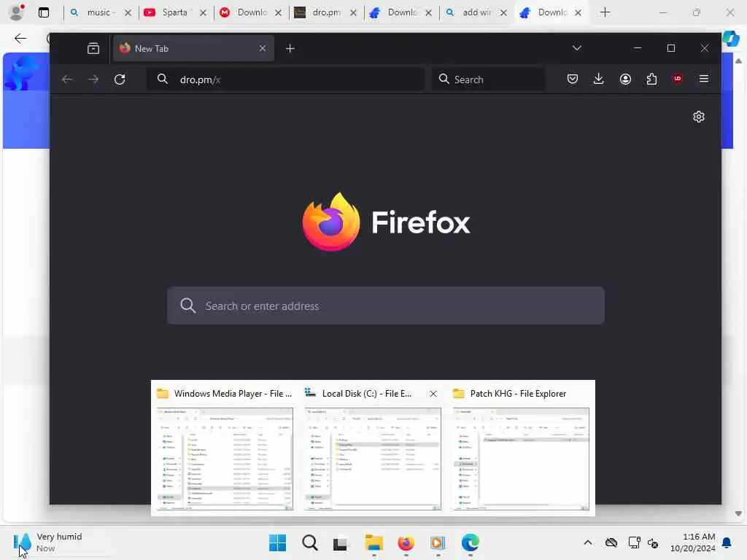Switch to Firefox on the taskbar
747x560 pixels.
pos(406,542)
